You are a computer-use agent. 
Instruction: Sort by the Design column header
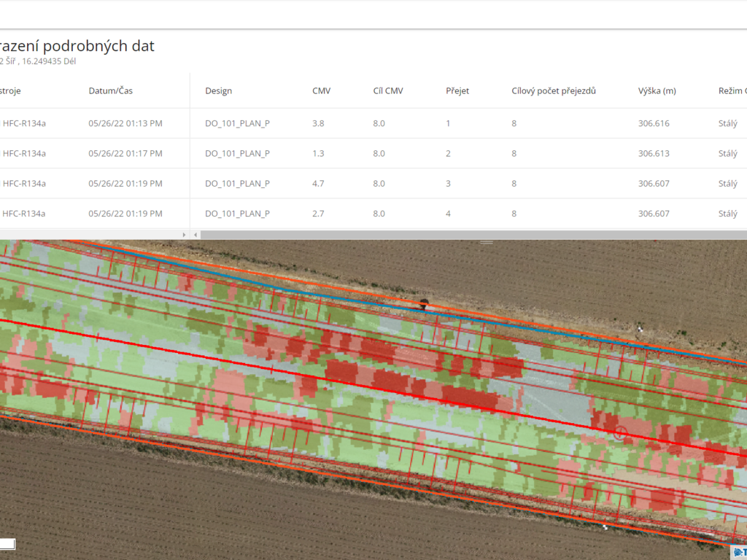pos(218,91)
